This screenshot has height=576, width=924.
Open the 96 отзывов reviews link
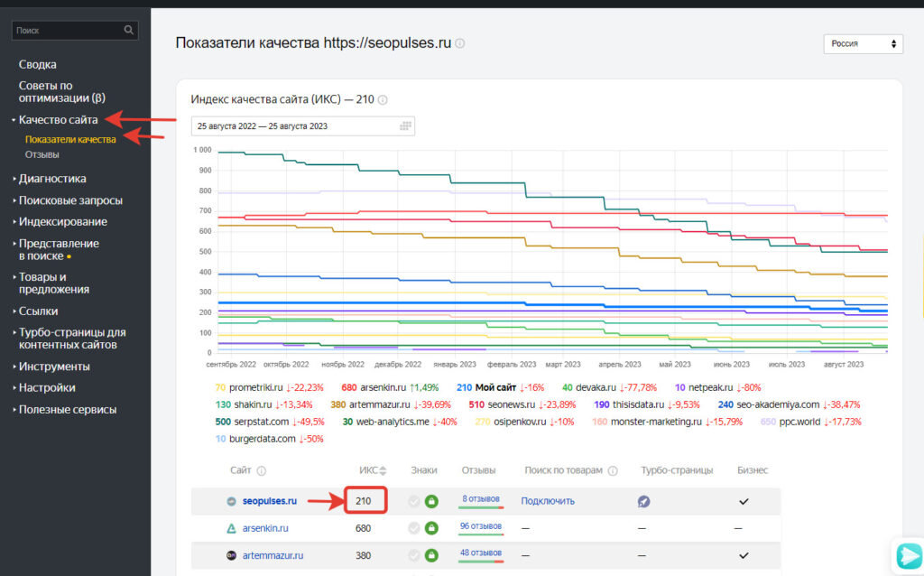(481, 525)
